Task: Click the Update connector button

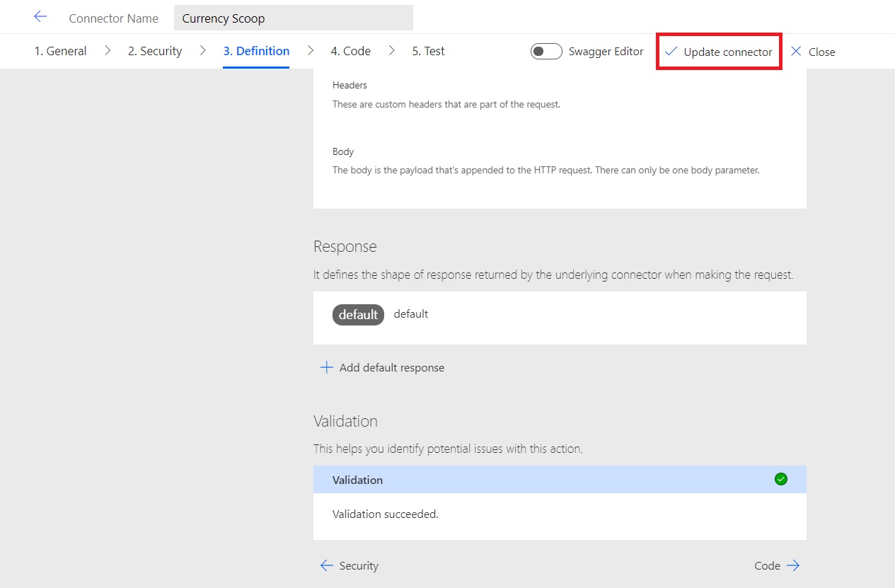Action: pyautogui.click(x=718, y=51)
